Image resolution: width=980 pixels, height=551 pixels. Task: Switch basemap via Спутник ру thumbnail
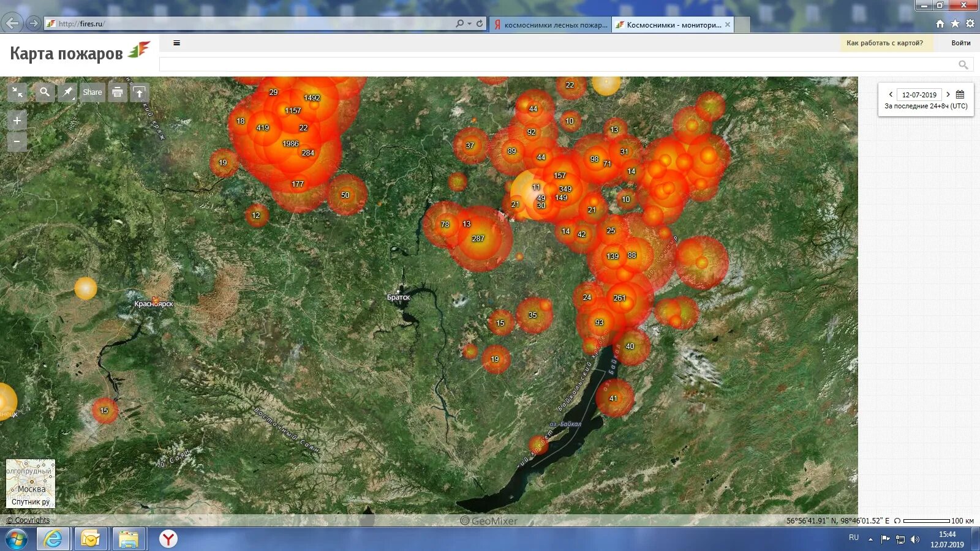pos(31,484)
